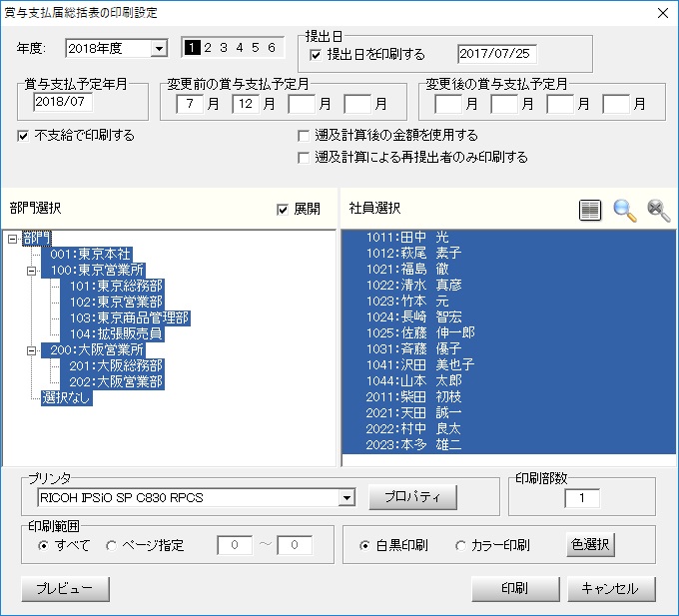Viewport: 679px width, 616px height.
Task: Open the 年度 dropdown
Action: point(159,49)
